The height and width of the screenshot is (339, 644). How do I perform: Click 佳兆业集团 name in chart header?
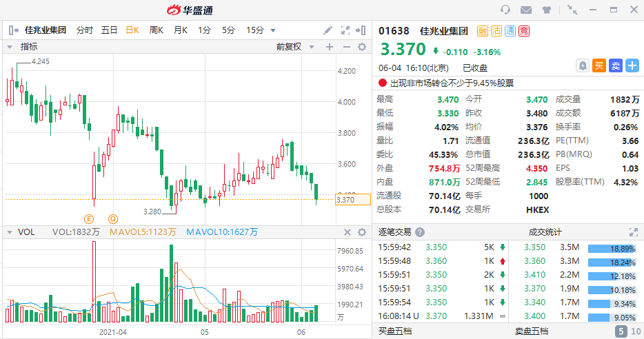[46, 30]
